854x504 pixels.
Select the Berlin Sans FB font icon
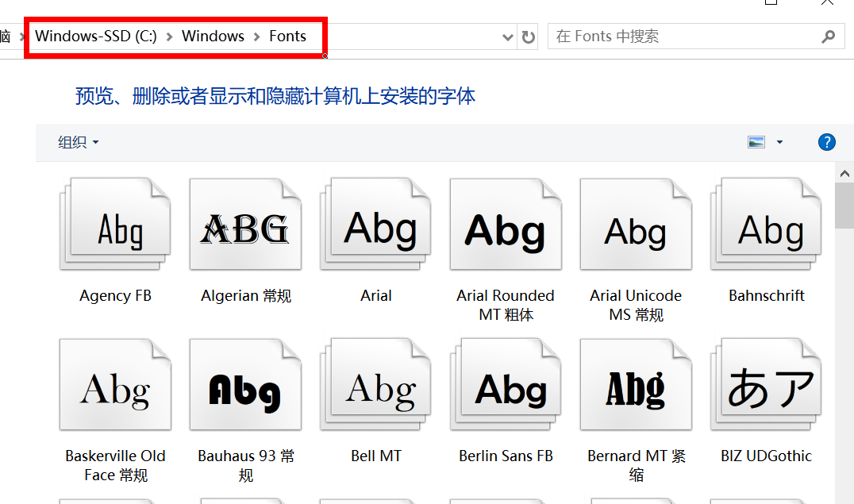pyautogui.click(x=506, y=384)
